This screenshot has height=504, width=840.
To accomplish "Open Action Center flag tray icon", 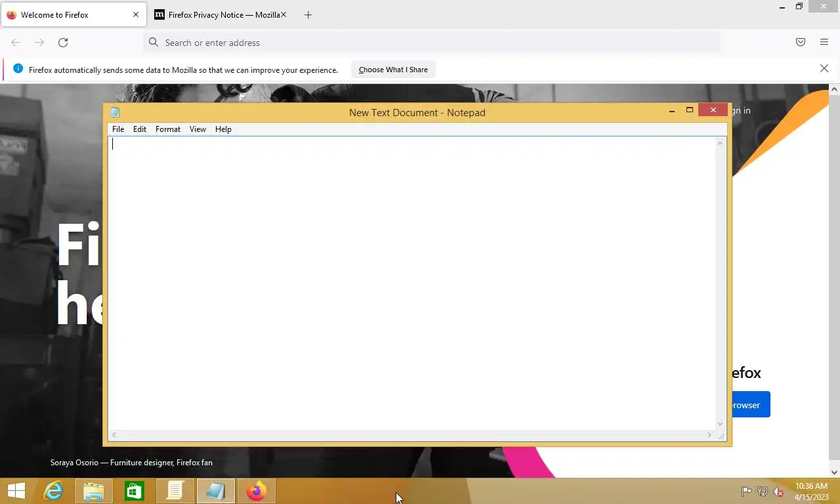I will pyautogui.click(x=746, y=491).
